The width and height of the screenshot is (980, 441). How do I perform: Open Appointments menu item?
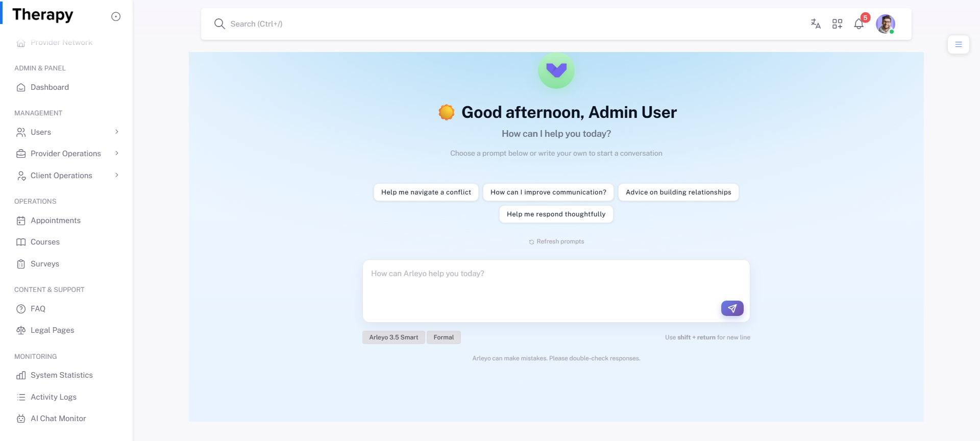pyautogui.click(x=66, y=220)
